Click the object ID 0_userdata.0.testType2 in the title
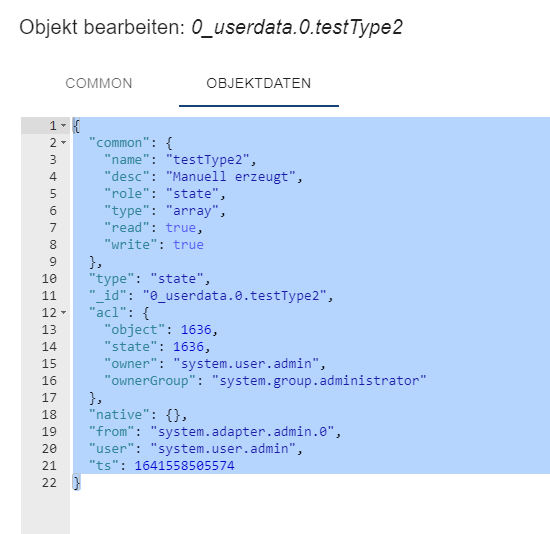 coord(297,27)
